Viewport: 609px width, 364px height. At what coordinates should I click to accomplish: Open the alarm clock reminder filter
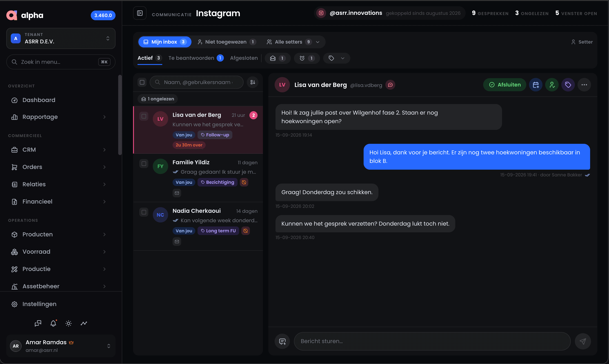pos(307,58)
